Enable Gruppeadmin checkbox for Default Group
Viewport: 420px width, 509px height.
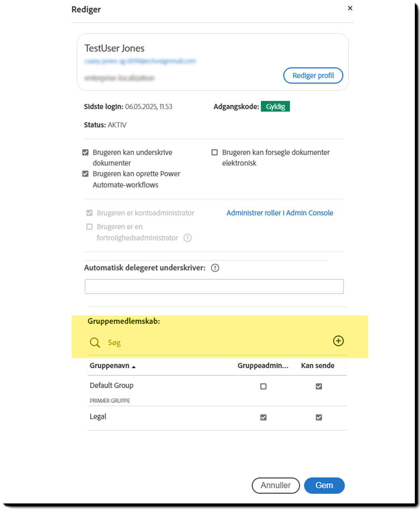point(263,387)
